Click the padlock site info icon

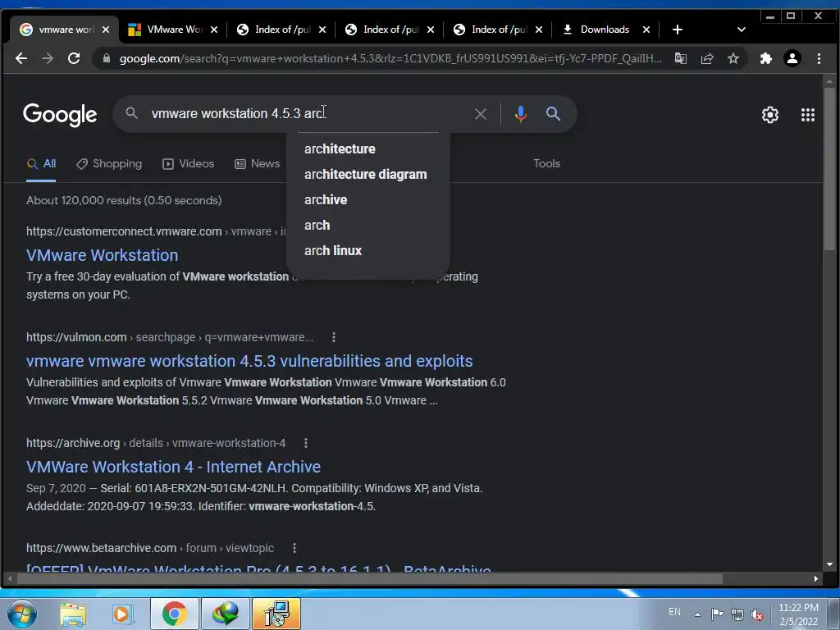tap(107, 58)
